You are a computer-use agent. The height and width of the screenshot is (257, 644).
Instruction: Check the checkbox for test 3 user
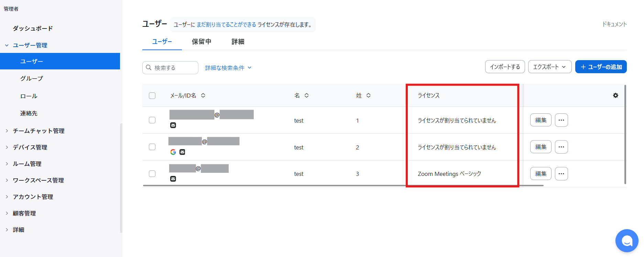pyautogui.click(x=152, y=174)
